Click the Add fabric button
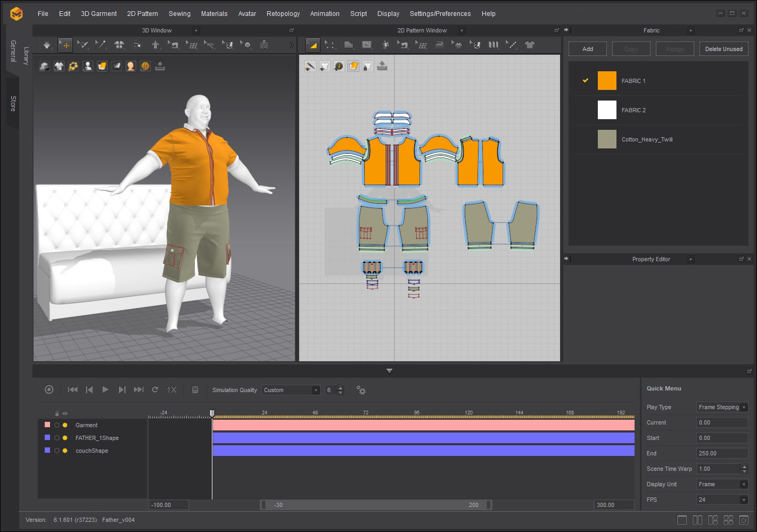This screenshot has width=757, height=532. tap(588, 49)
